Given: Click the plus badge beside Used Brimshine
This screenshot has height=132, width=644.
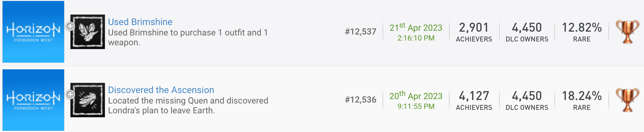Looking at the screenshot, I should point(70,26).
